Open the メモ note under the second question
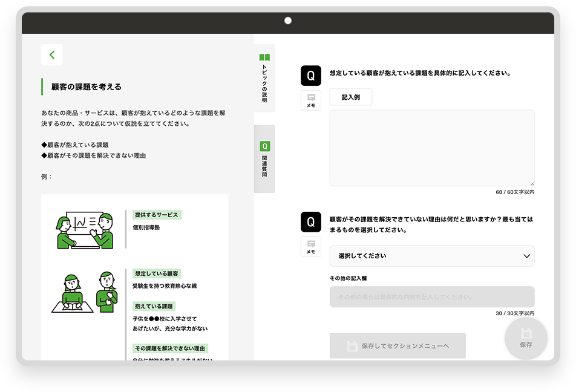 (310, 246)
